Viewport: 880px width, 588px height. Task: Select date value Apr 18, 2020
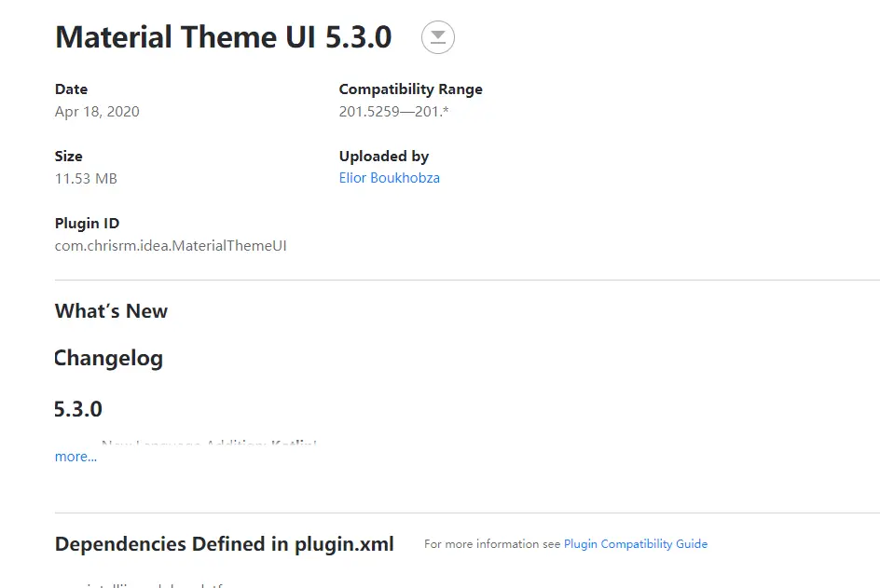click(x=97, y=112)
